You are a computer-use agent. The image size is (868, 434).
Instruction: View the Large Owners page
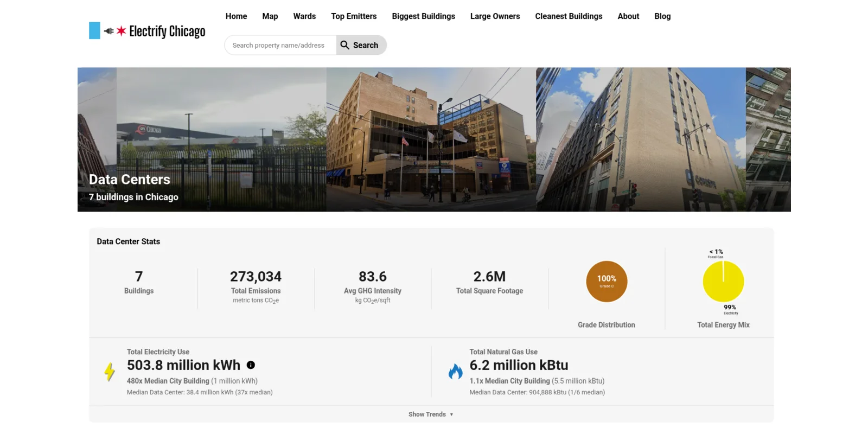coord(495,16)
